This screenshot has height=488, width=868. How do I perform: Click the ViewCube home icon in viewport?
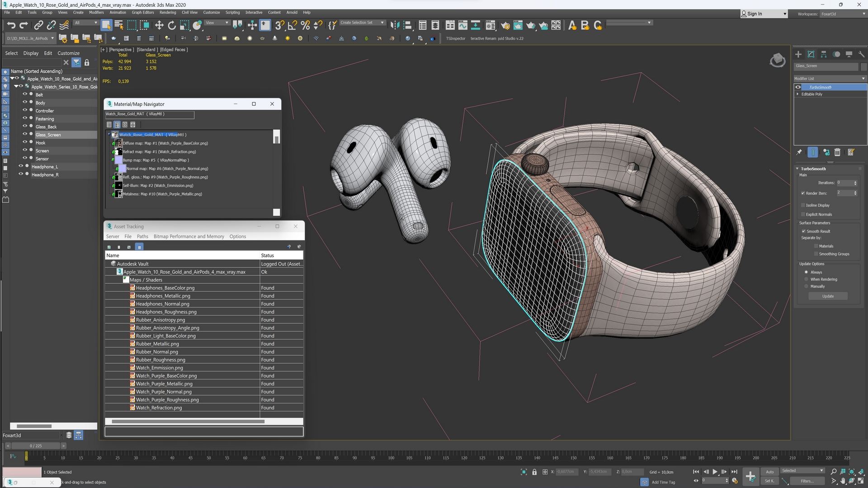click(x=777, y=60)
